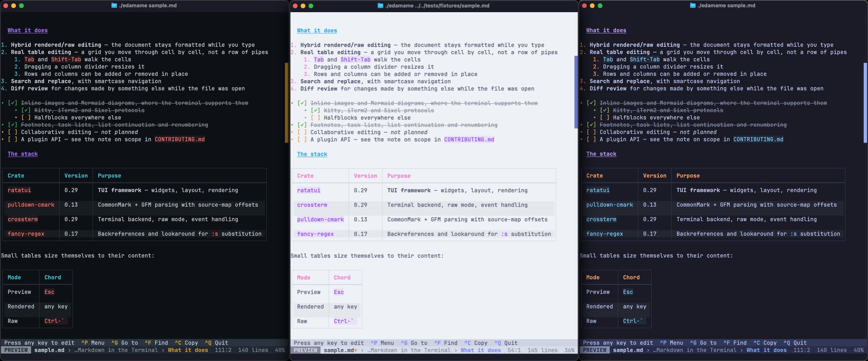Toggle 'Inline images and Mermaid diagrams' checkbox in right window
The height and width of the screenshot is (361, 868).
(591, 103)
